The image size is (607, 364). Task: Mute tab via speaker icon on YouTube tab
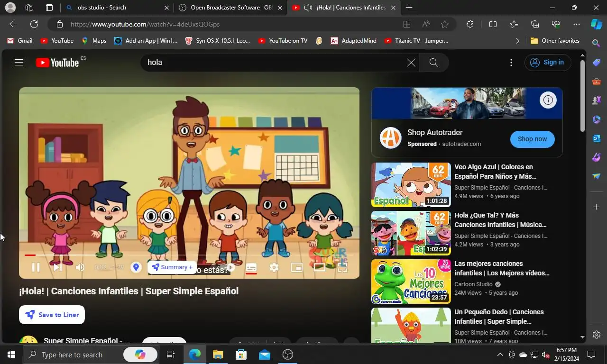pos(308,8)
